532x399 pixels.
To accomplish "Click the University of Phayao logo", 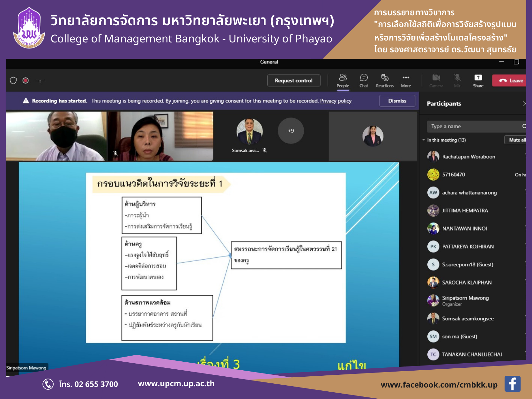I will point(29,28).
